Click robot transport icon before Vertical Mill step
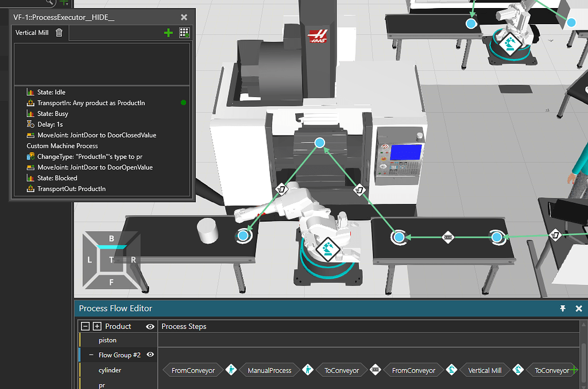 point(451,370)
